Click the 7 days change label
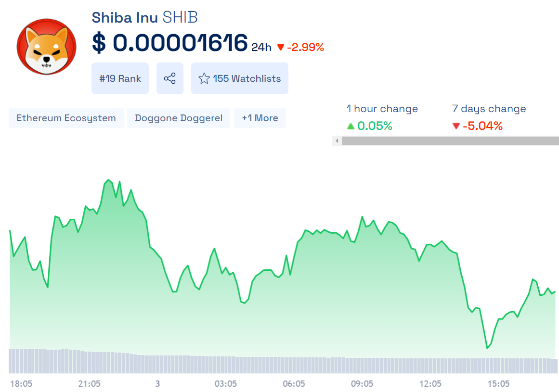559x392 pixels. pyautogui.click(x=489, y=109)
